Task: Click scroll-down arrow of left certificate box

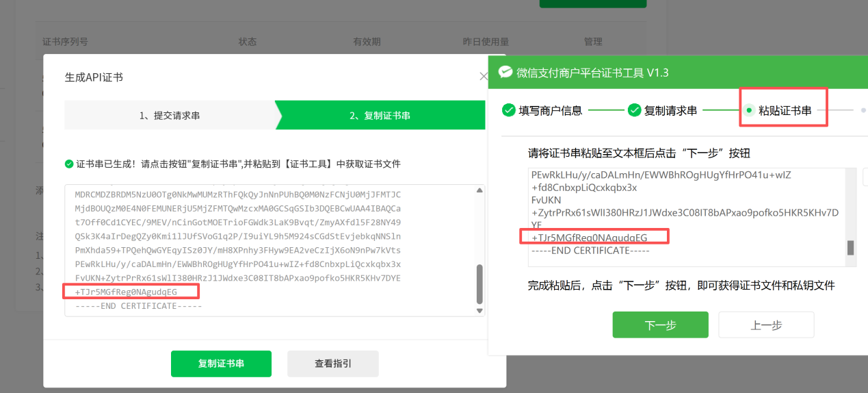Action: (479, 310)
